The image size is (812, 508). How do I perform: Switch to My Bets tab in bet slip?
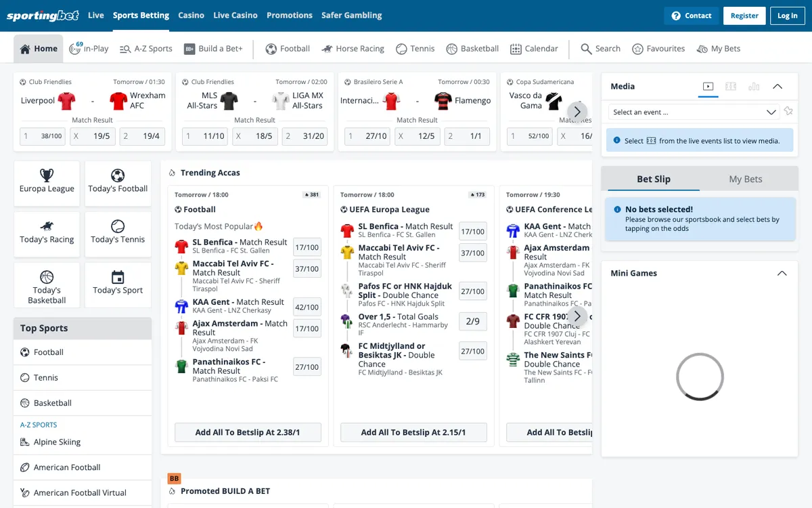tap(745, 179)
